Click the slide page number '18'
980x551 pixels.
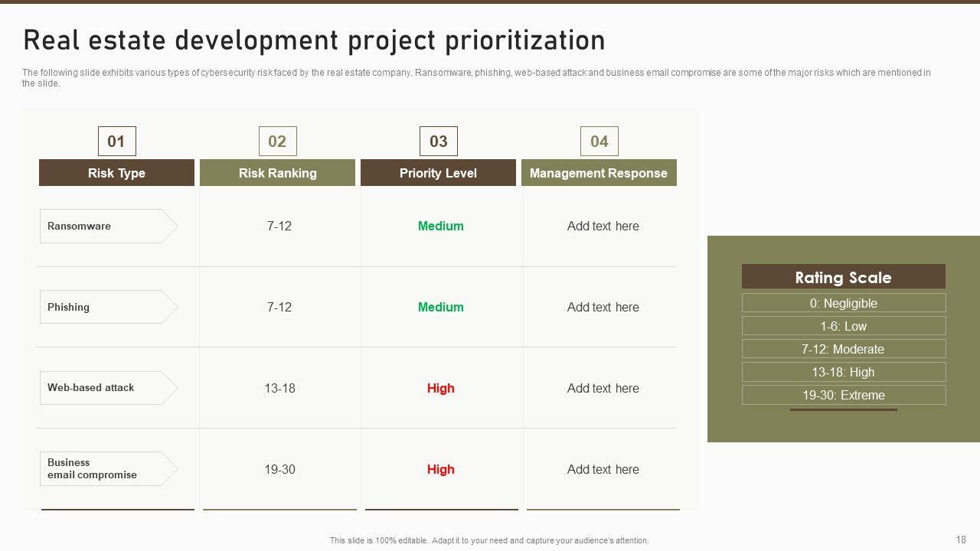tap(962, 540)
